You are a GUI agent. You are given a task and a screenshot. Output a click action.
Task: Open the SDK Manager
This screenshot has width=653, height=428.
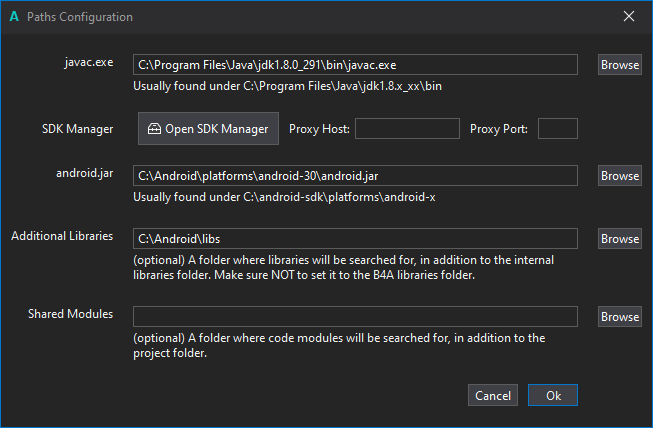point(208,129)
